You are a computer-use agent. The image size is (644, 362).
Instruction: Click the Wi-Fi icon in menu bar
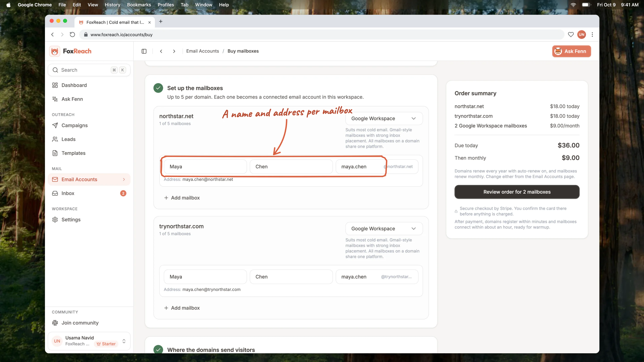pyautogui.click(x=573, y=5)
